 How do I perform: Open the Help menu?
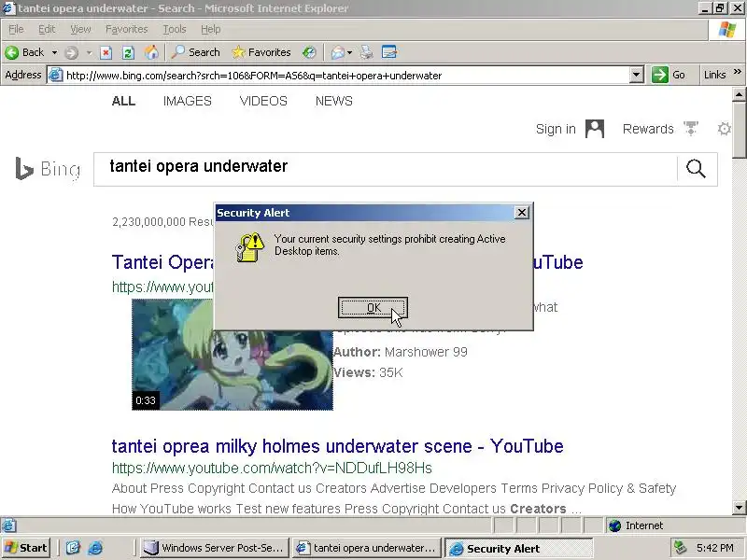[211, 30]
